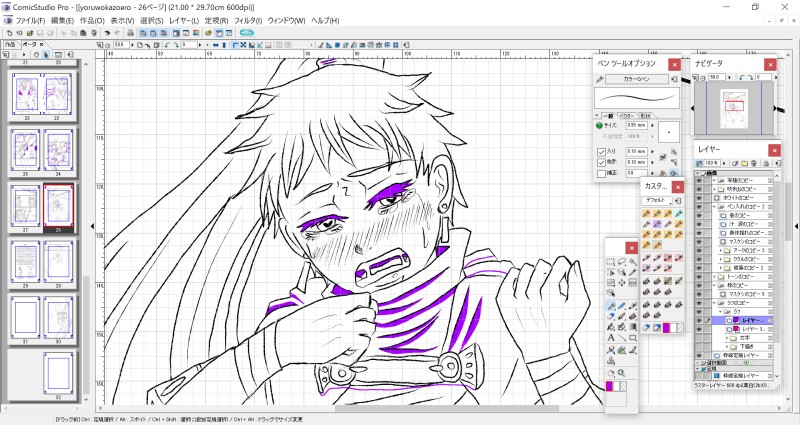Hide the ペン入れのコピー 2 folder
800x425 pixels.
click(699, 207)
